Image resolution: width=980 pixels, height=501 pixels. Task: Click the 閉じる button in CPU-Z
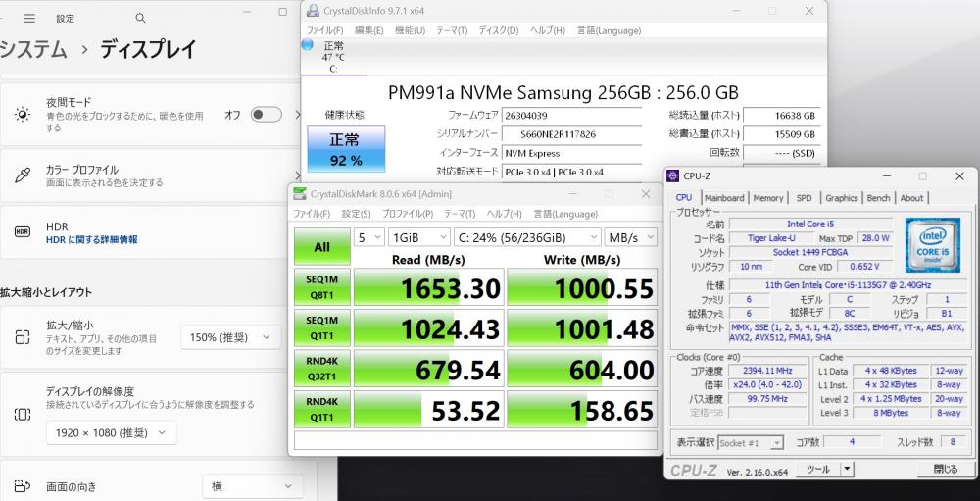point(945,470)
